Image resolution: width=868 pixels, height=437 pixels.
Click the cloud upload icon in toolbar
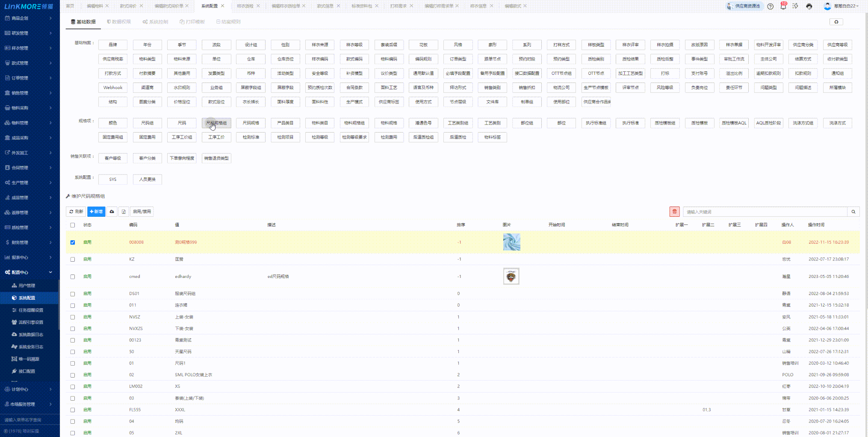point(112,212)
